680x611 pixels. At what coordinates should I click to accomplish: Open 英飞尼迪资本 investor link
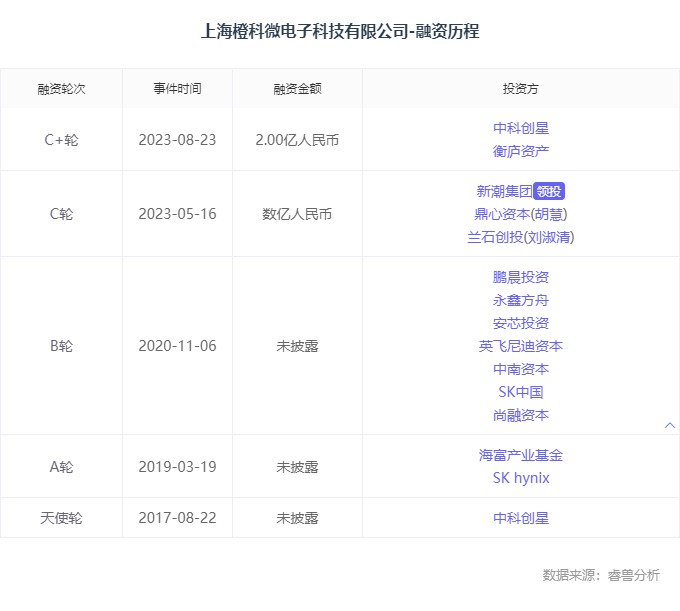click(x=520, y=346)
